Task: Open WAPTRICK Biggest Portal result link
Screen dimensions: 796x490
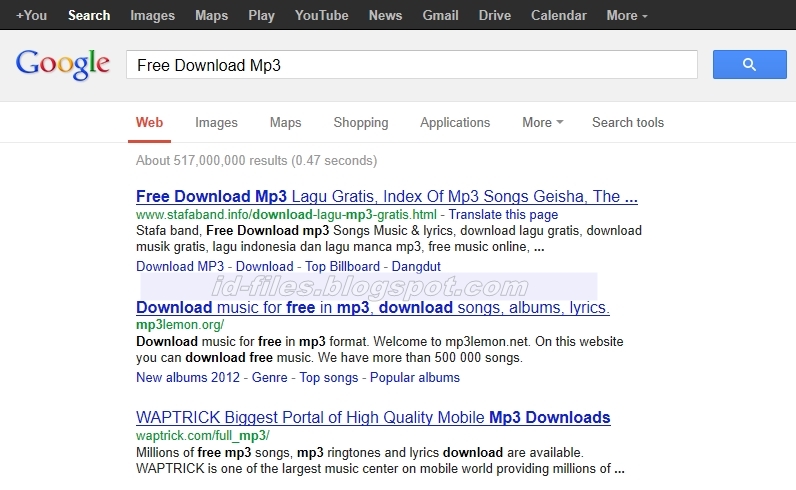Action: click(x=373, y=417)
